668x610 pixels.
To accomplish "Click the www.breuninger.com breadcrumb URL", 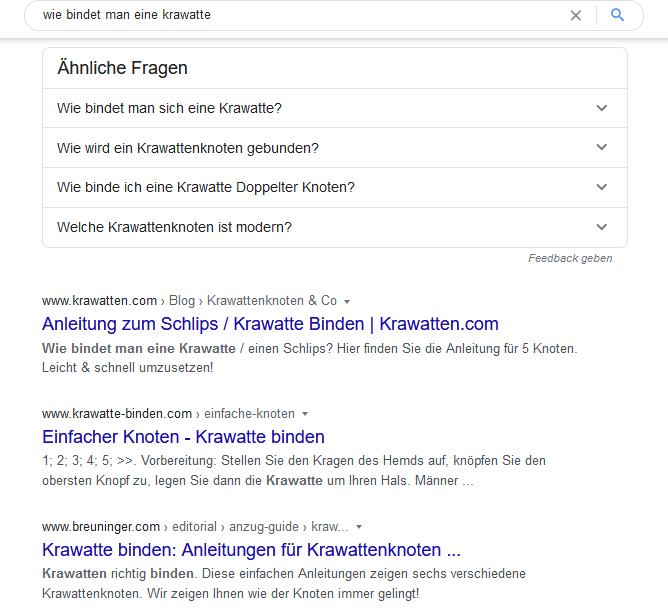I will click(x=101, y=526).
